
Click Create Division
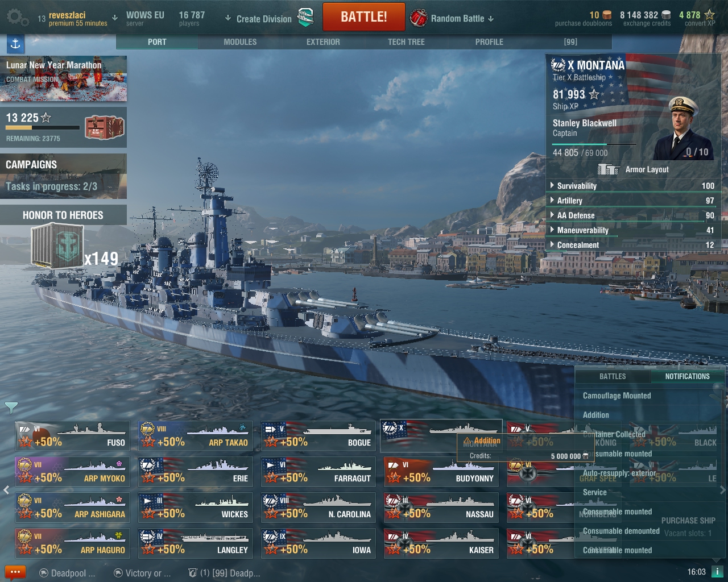264,19
